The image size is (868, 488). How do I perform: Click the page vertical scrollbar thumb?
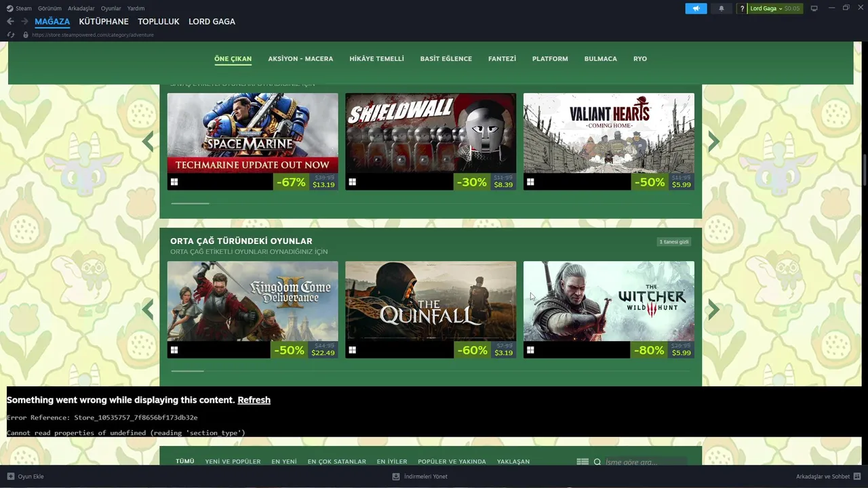click(865, 169)
